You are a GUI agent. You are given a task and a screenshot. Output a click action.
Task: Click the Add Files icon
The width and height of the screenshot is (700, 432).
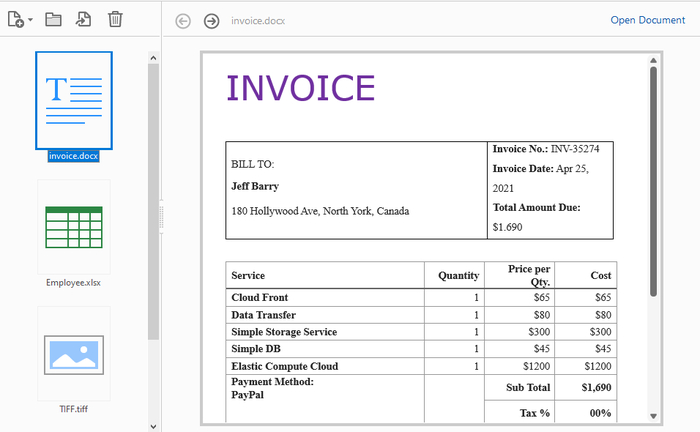tap(16, 19)
